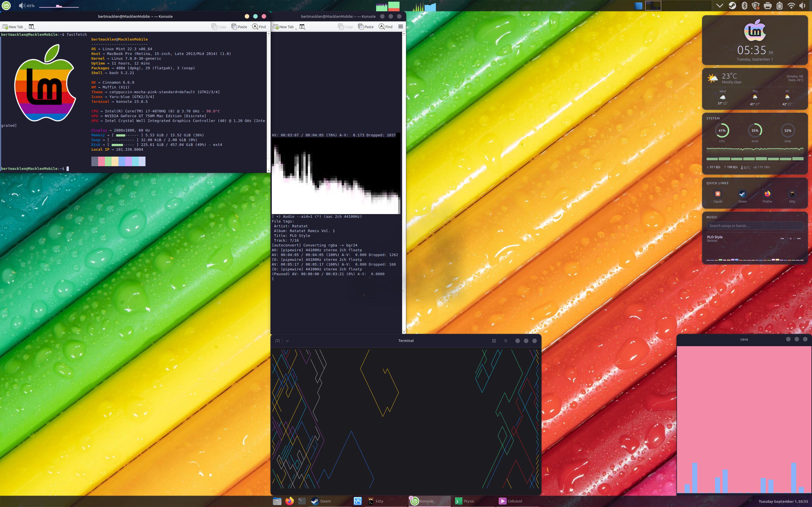Adjust the volume slider in top panel
The width and height of the screenshot is (812, 507).
(x=59, y=6)
